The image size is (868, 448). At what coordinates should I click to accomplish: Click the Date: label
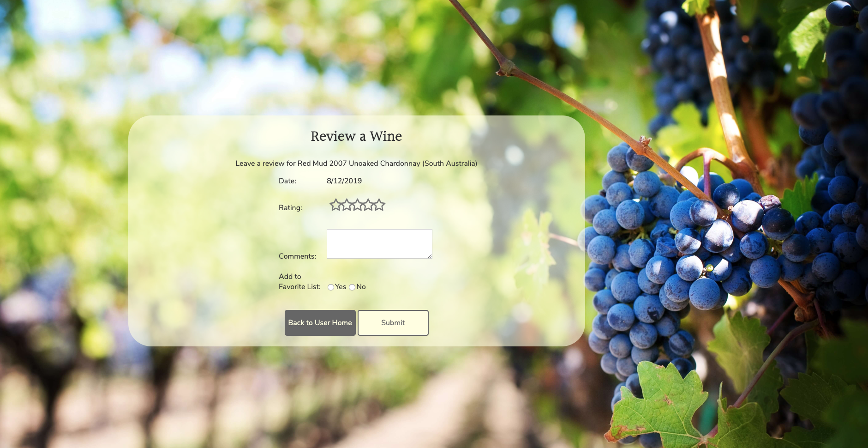tap(287, 181)
